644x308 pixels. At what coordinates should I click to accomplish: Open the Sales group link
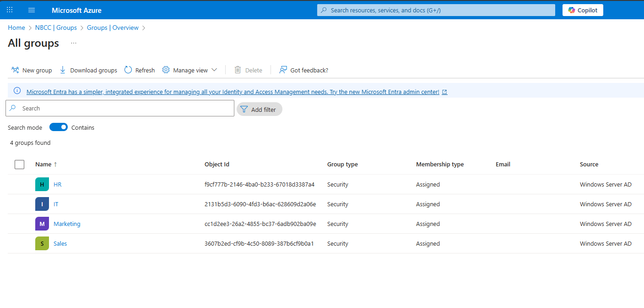pos(60,243)
